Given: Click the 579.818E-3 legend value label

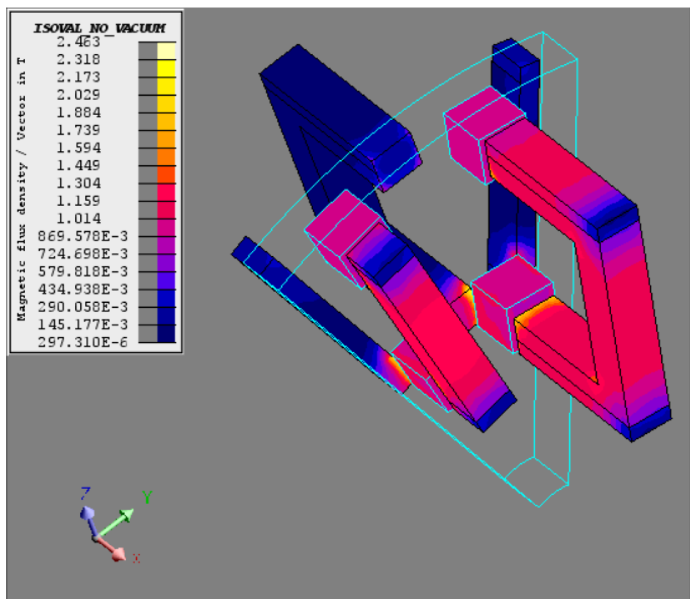Looking at the screenshot, I should (83, 272).
